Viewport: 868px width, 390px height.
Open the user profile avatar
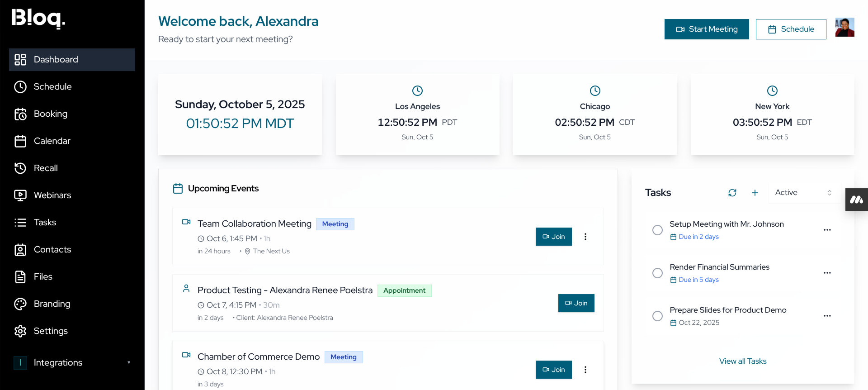[x=844, y=28]
